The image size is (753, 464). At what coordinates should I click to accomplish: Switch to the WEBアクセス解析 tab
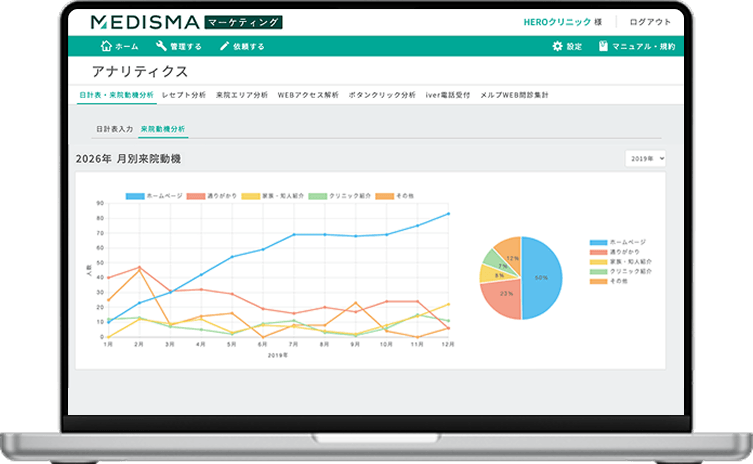point(308,95)
